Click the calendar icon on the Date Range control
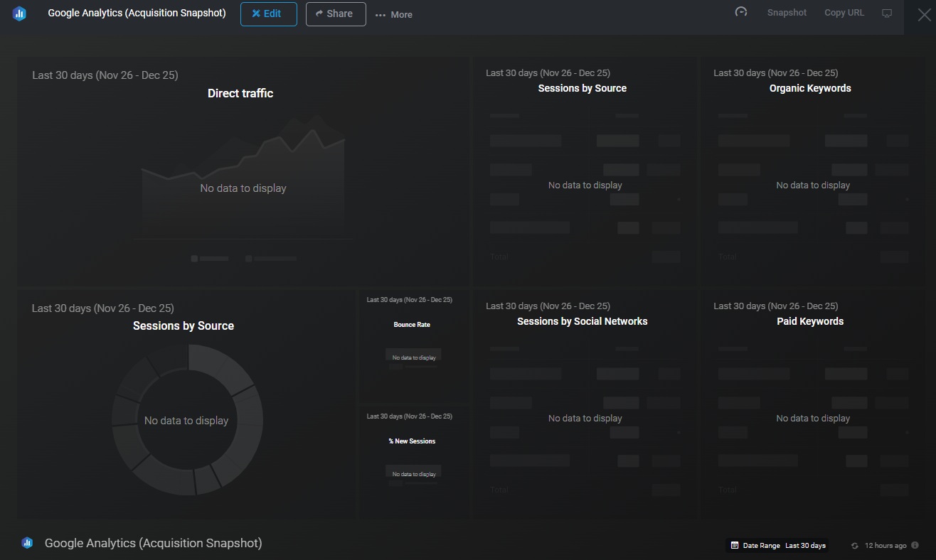This screenshot has width=936, height=560. (733, 545)
